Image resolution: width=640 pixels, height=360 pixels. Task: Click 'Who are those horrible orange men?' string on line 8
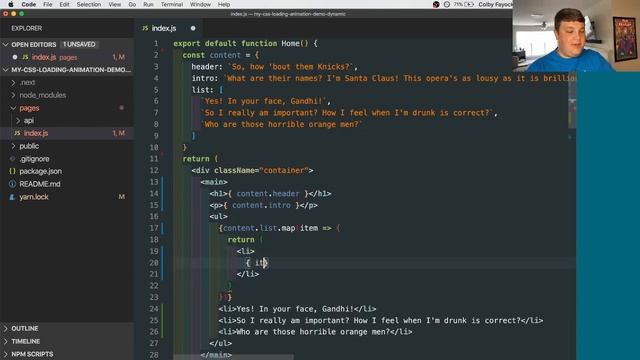click(282, 124)
